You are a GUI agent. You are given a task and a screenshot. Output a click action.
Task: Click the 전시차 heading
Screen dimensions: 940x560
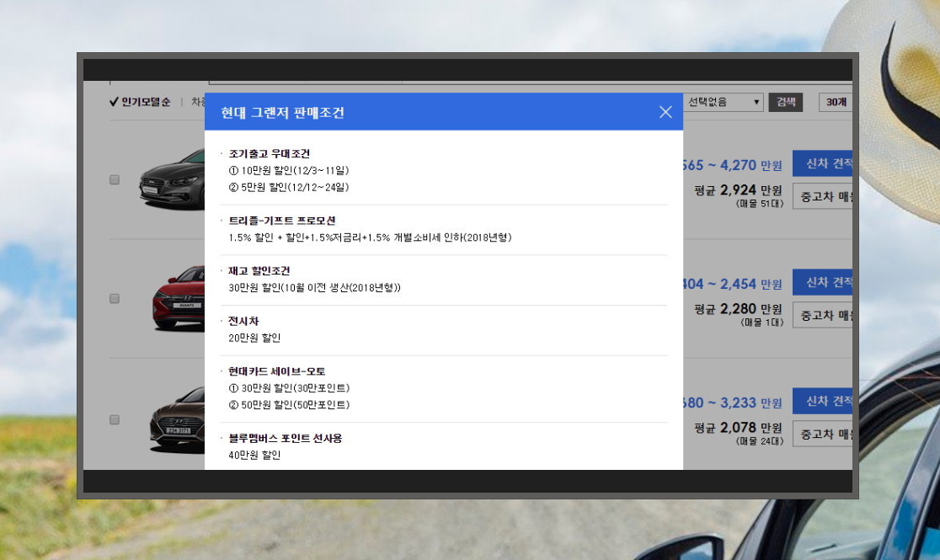coord(243,321)
